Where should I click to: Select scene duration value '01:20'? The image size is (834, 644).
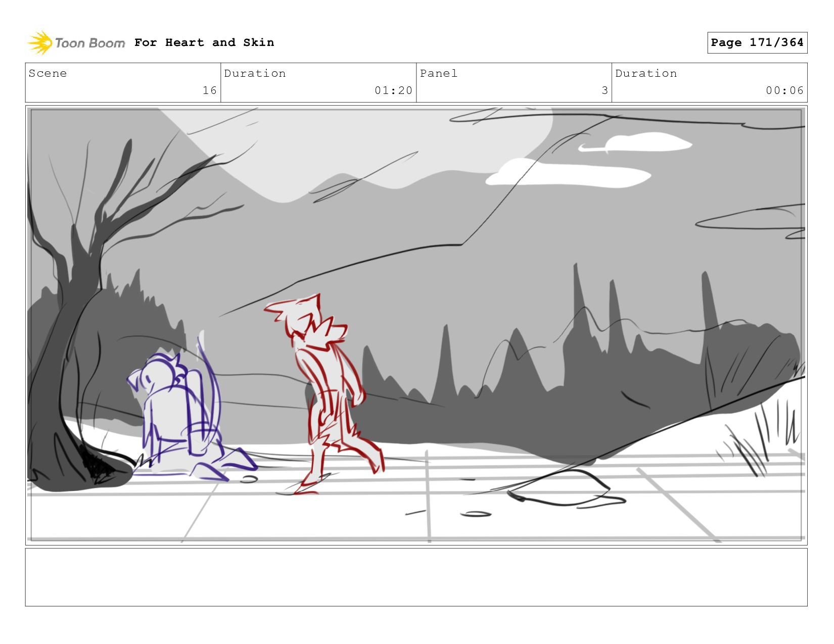coord(393,90)
